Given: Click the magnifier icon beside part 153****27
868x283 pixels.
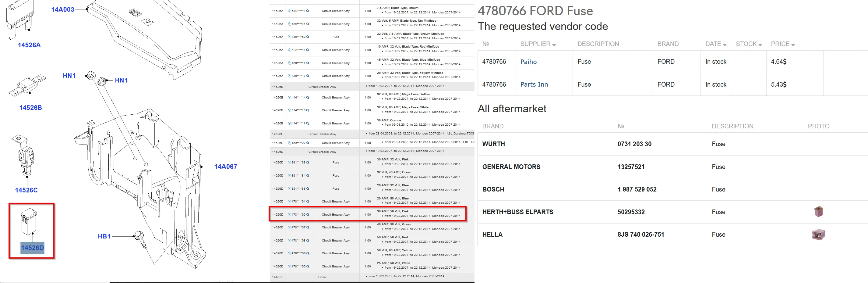Looking at the screenshot, I should point(308,143).
